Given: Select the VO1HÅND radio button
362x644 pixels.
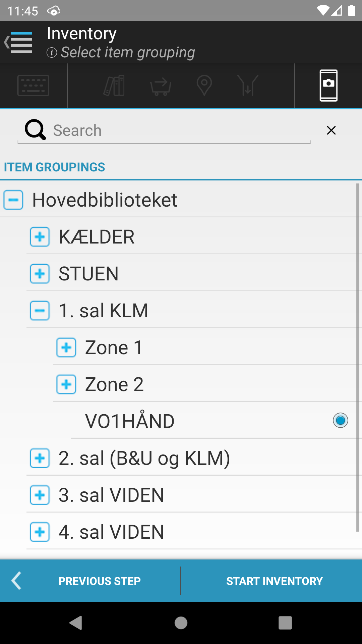Looking at the screenshot, I should [340, 420].
